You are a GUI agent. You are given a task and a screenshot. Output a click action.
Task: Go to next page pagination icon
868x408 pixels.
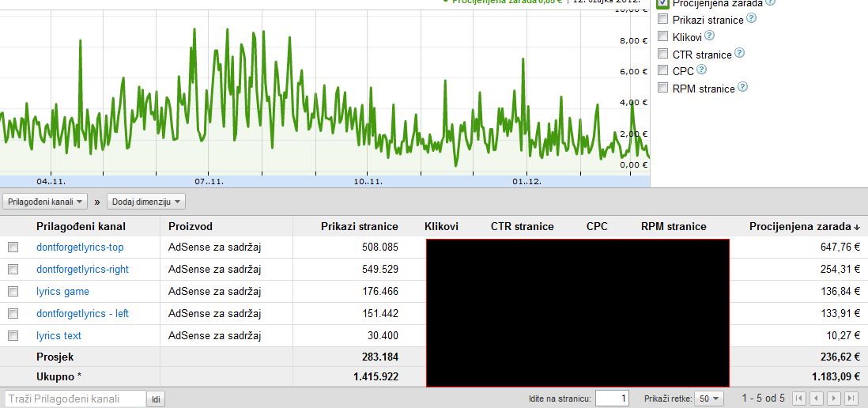(834, 398)
